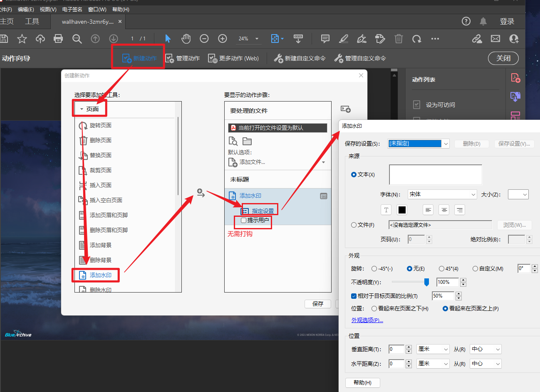This screenshot has width=540, height=392.
Task: Click the fit page tool icon
Action: pos(275,39)
